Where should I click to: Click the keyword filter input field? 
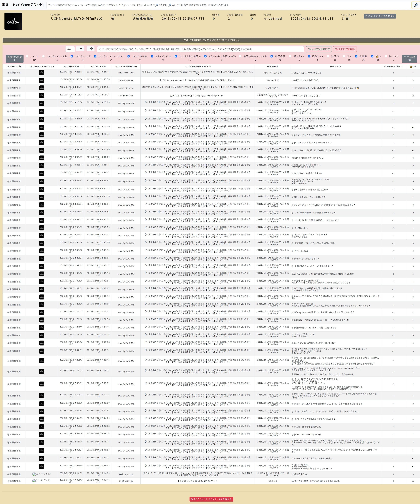pos(200,49)
